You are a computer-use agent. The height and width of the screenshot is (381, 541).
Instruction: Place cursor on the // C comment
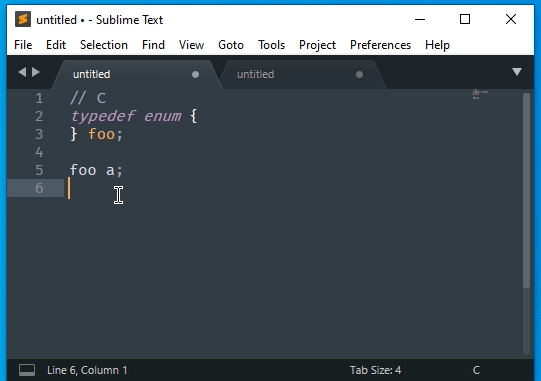88,98
